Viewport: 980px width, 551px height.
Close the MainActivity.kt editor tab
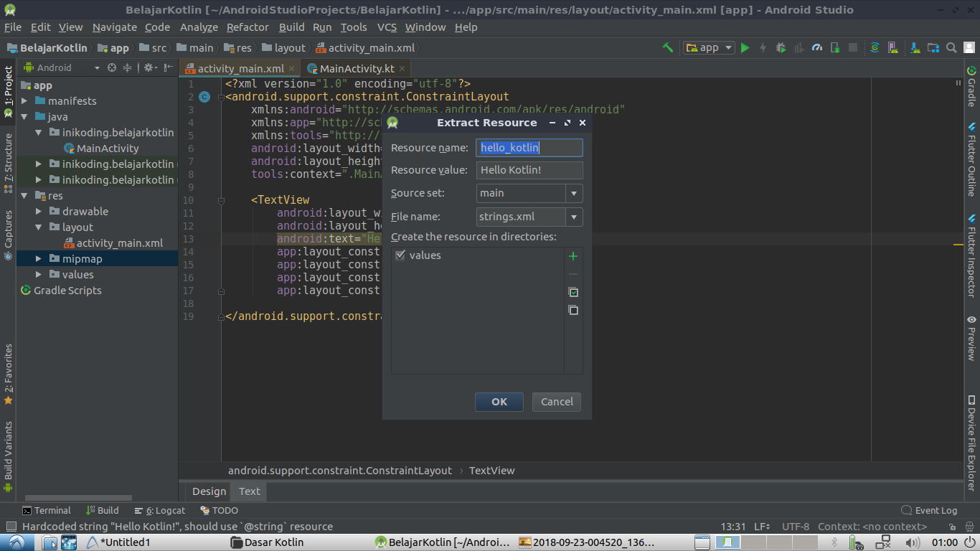click(x=402, y=69)
